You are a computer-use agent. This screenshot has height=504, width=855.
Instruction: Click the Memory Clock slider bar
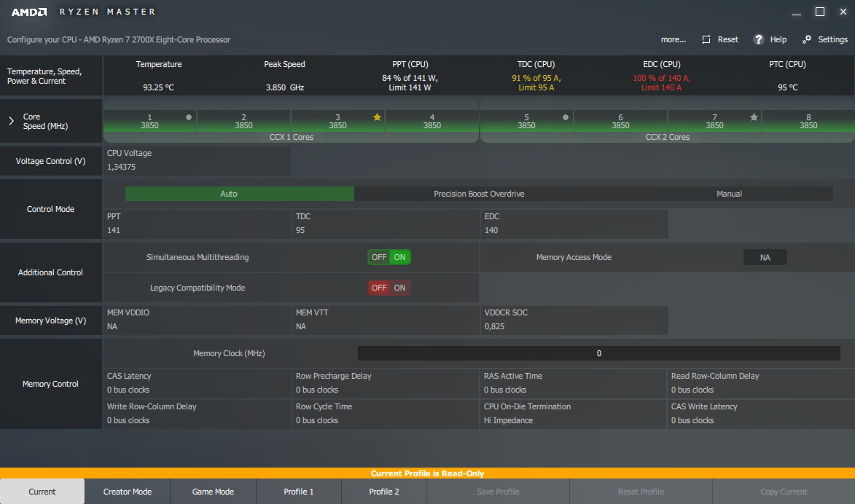(x=598, y=353)
